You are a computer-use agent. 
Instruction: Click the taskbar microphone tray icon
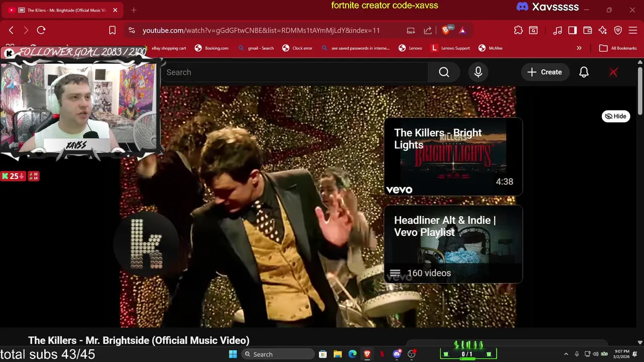point(577,354)
